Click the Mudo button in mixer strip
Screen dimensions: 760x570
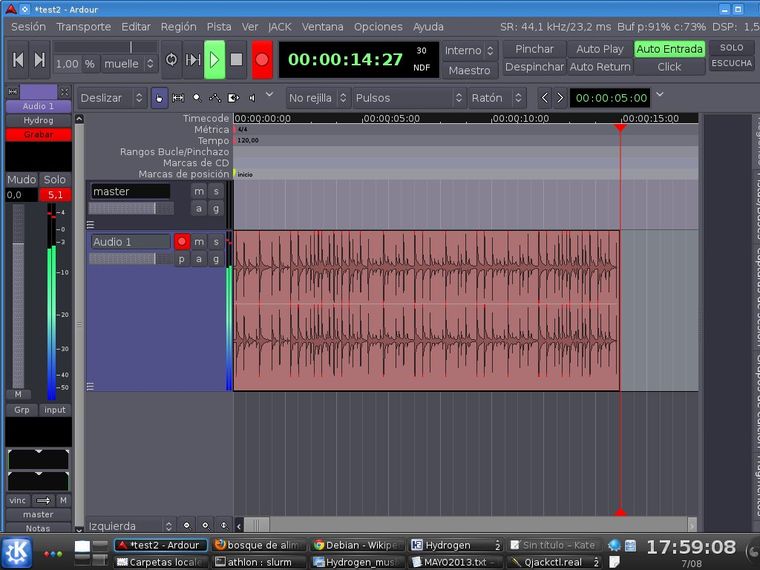[x=21, y=179]
